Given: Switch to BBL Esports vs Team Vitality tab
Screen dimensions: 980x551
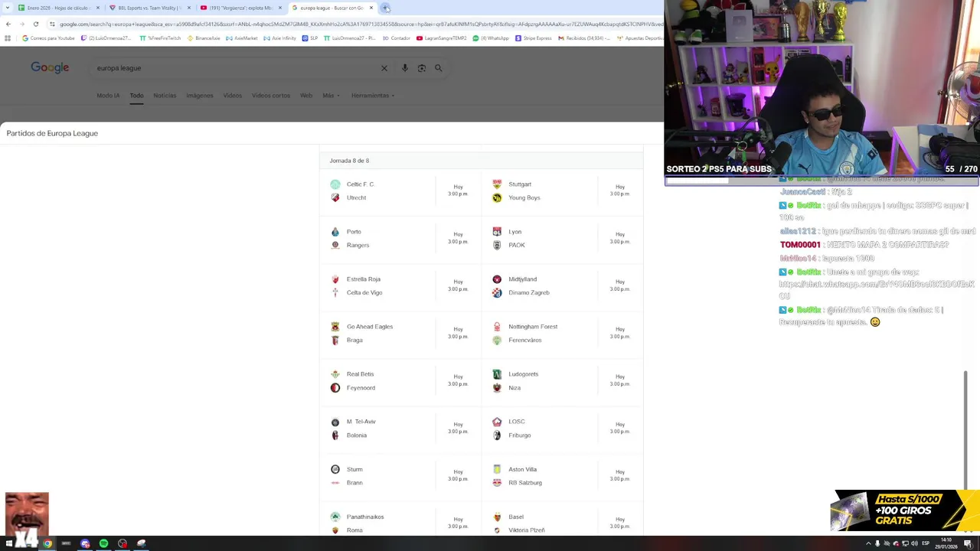Looking at the screenshot, I should [149, 8].
